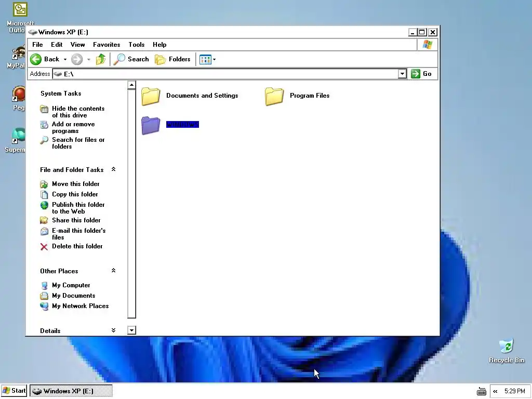This screenshot has height=399, width=532.
Task: Click the 5:29 PM clock
Action: (x=514, y=391)
